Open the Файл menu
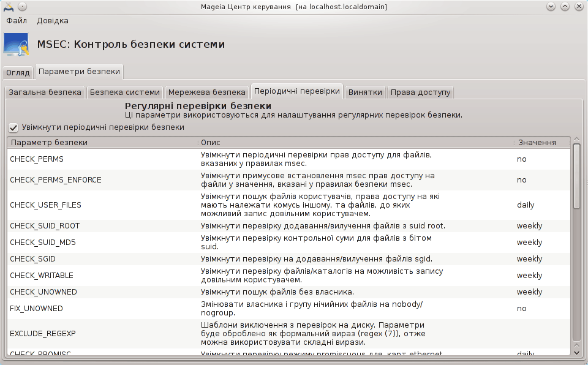 pos(17,21)
